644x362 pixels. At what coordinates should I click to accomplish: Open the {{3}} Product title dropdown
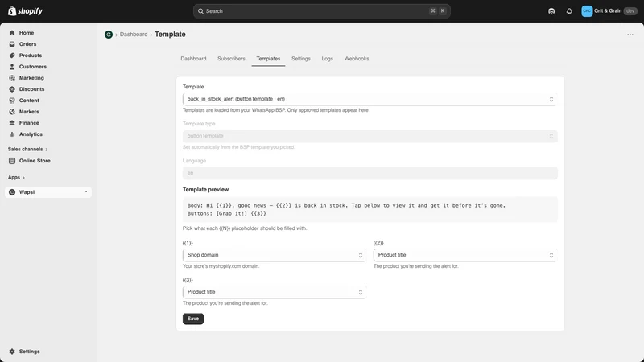pyautogui.click(x=275, y=292)
